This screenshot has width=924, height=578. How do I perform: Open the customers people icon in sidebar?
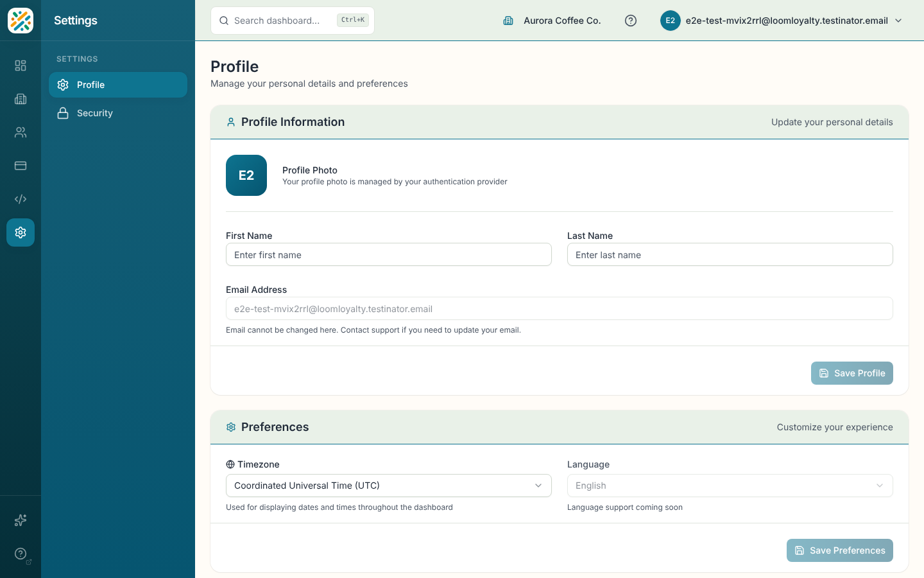21,132
